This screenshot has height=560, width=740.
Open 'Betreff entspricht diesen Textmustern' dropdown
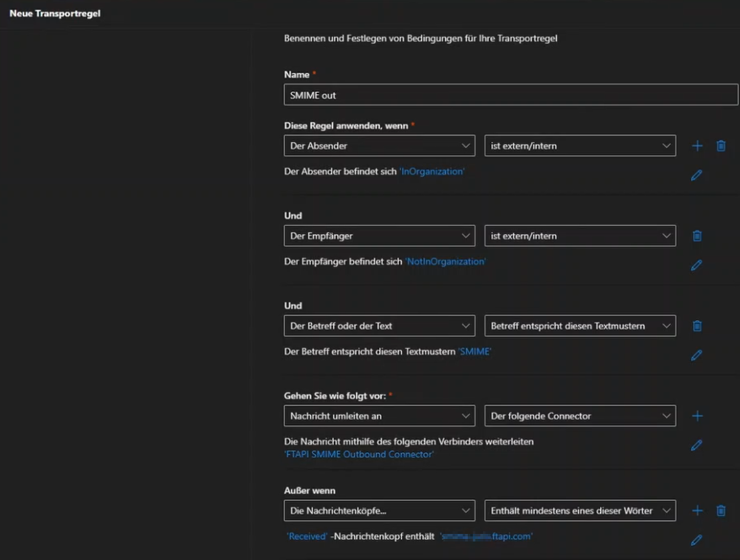coord(580,326)
